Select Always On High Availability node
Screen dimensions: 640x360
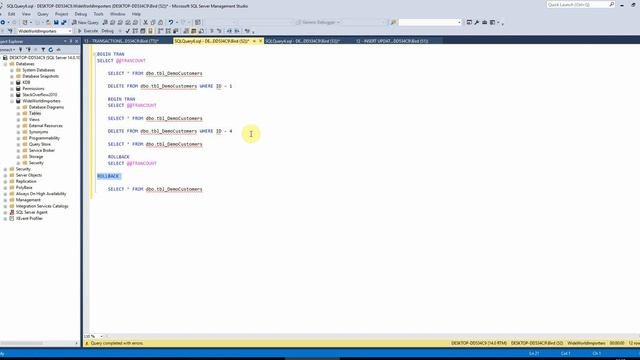41,193
